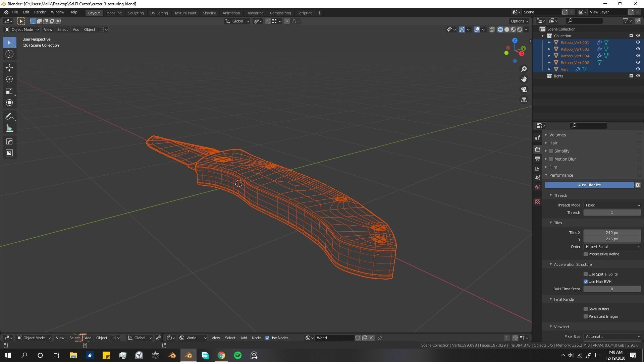644x362 pixels.
Task: Open the Hilbert Spiral order dropdown
Action: coord(612,247)
